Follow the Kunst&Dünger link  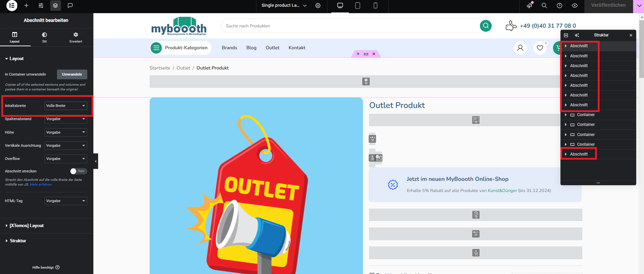point(502,191)
